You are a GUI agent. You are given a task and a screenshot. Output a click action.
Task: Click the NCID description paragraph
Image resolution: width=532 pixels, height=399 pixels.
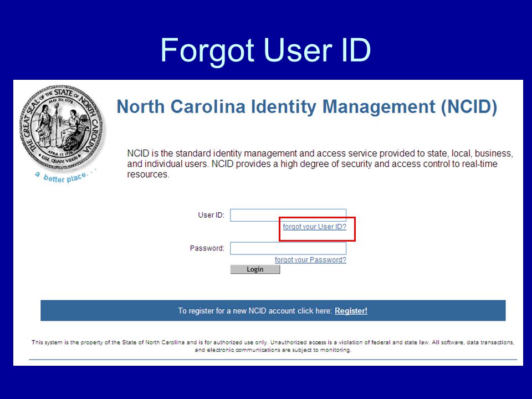click(320, 164)
